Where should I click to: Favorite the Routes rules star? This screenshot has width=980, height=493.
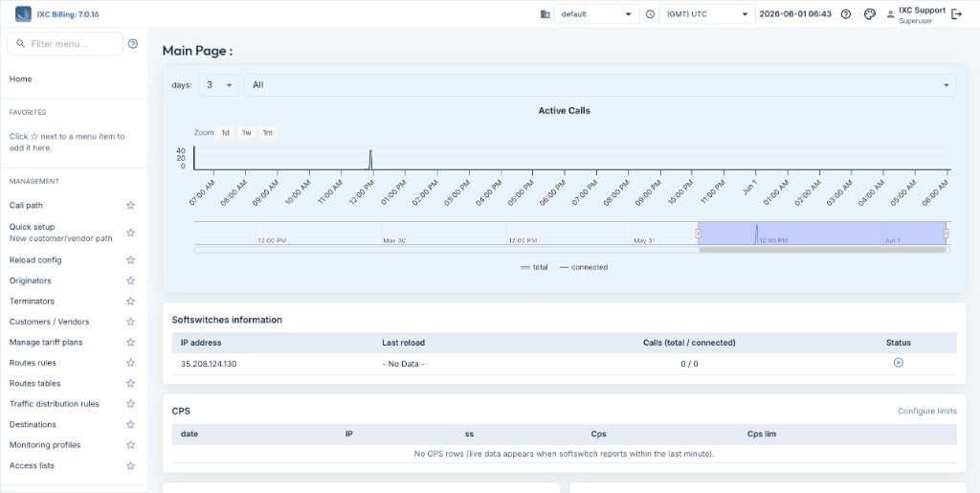[x=130, y=363]
